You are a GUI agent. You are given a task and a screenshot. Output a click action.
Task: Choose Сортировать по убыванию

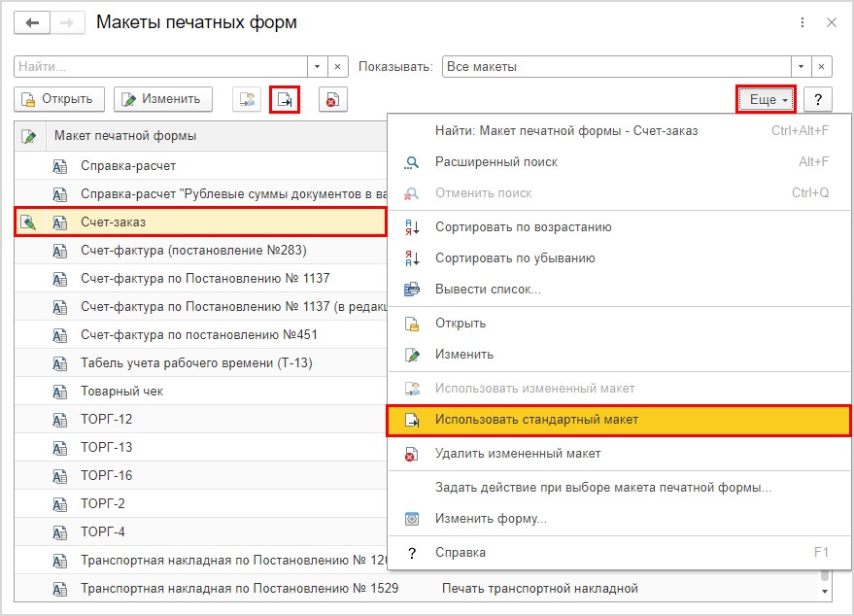coord(619,258)
